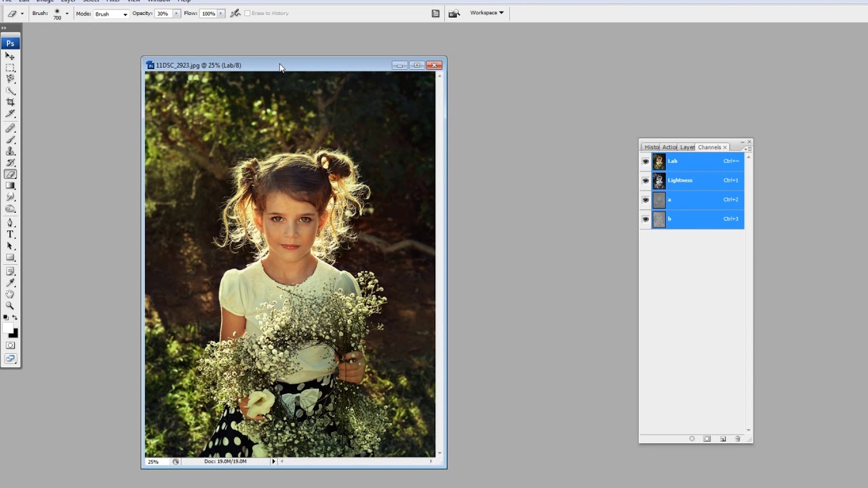Image resolution: width=868 pixels, height=488 pixels.
Task: Click the Bridge launch icon in options bar
Action: coord(454,13)
